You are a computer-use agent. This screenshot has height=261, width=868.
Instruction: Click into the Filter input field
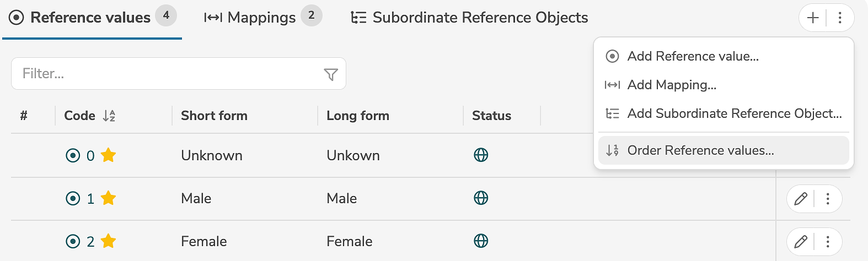pos(165,74)
